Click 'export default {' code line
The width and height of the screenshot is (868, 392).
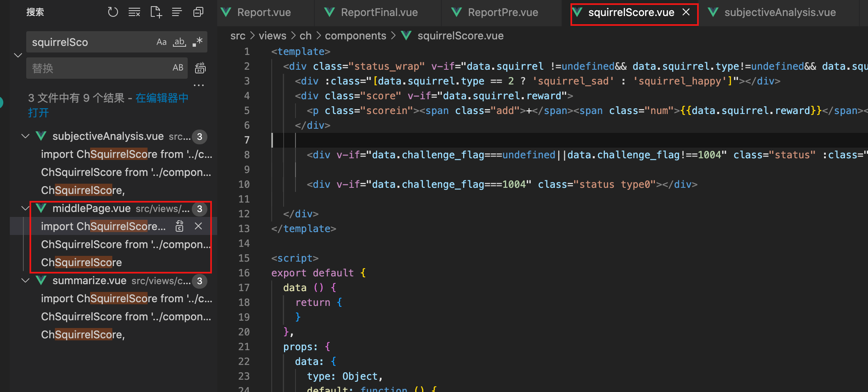tap(318, 273)
